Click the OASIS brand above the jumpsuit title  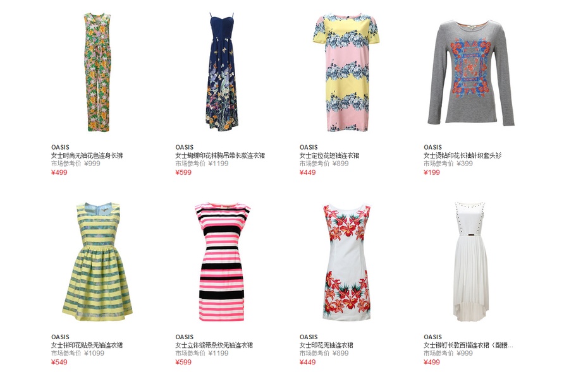coord(60,147)
